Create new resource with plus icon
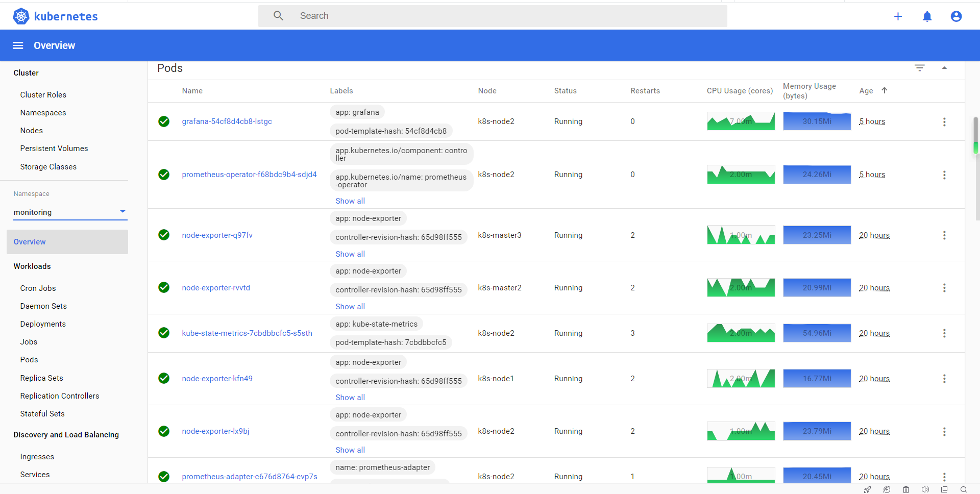The image size is (980, 494). (898, 16)
